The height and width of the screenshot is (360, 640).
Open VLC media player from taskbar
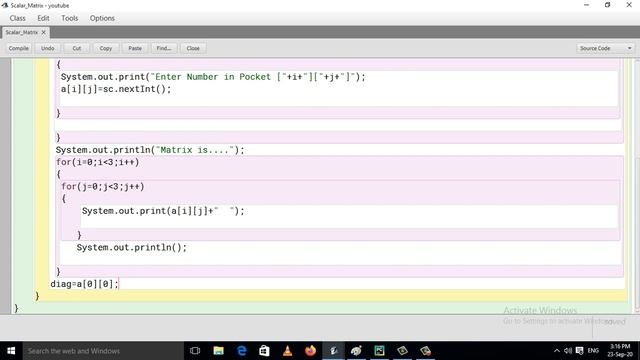[x=287, y=351]
